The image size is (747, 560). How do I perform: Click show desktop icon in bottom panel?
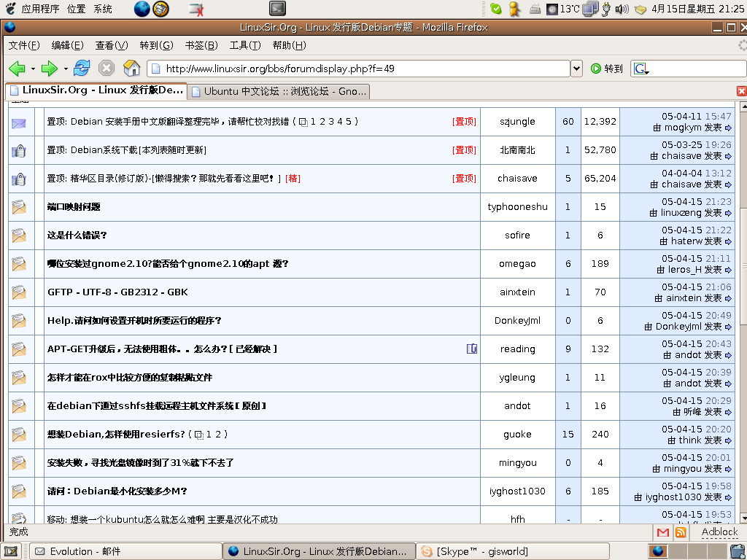pyautogui.click(x=11, y=551)
